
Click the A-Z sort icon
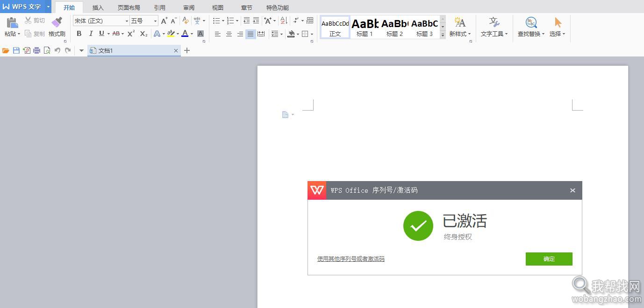(284, 21)
